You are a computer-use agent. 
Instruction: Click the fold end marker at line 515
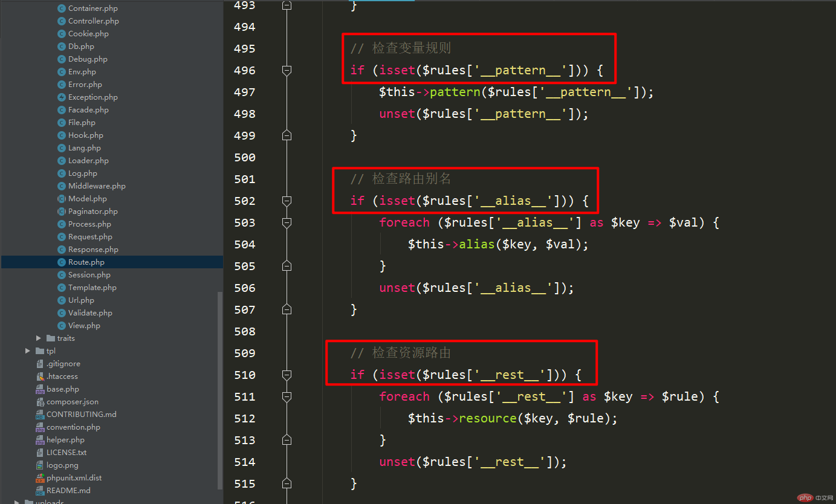287,483
